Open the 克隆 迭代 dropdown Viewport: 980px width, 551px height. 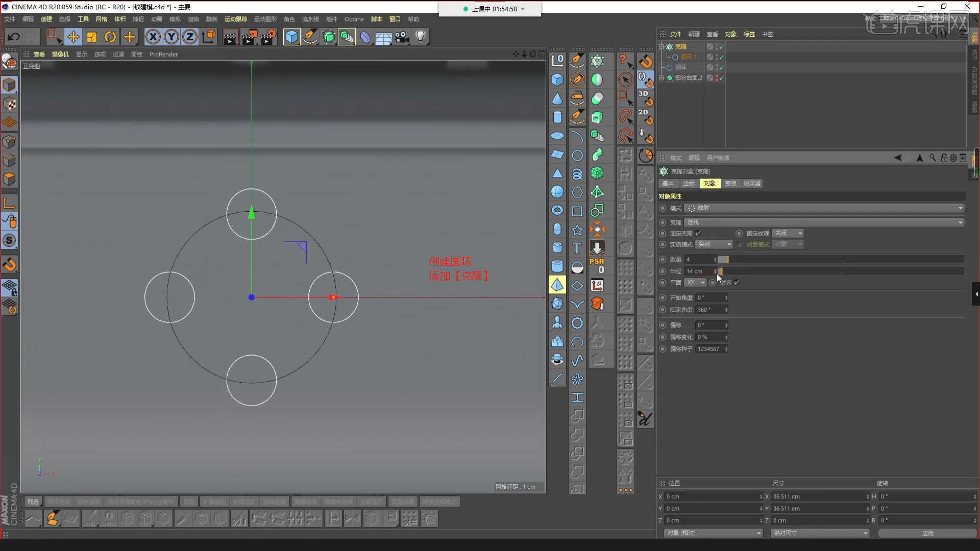pos(824,222)
